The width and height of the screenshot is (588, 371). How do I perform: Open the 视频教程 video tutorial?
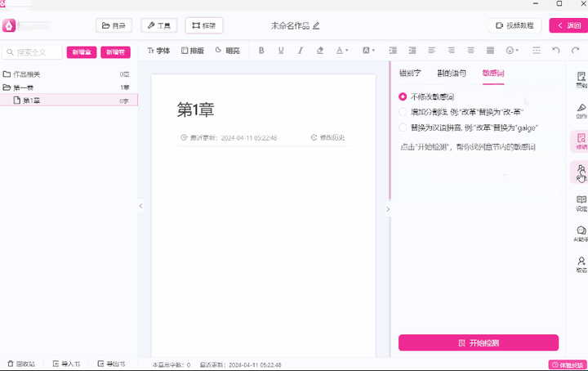pos(514,25)
